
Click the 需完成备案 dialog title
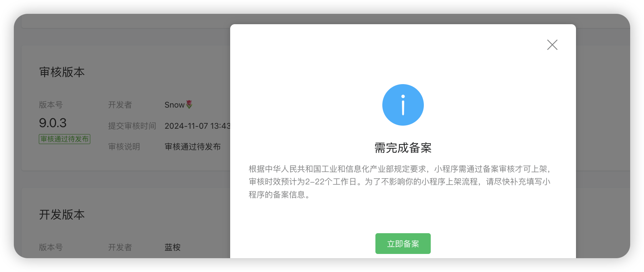(403, 148)
